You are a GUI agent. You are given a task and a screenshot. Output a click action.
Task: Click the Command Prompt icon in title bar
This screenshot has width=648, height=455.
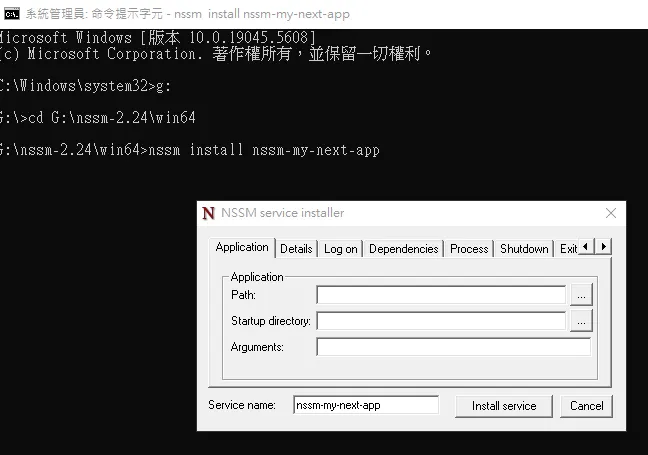coord(12,14)
